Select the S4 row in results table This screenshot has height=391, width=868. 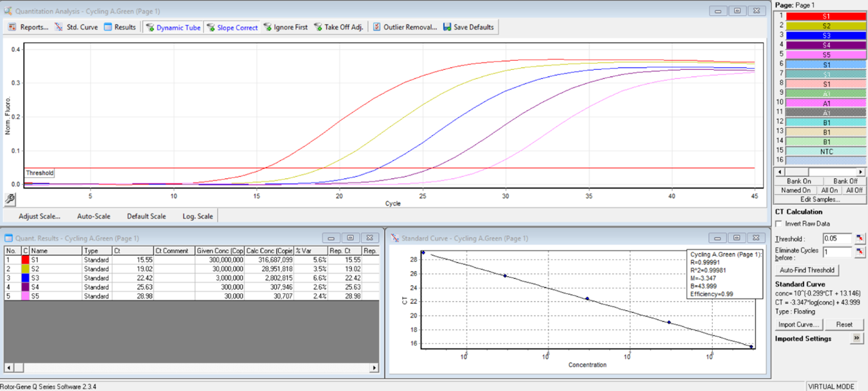coord(191,287)
